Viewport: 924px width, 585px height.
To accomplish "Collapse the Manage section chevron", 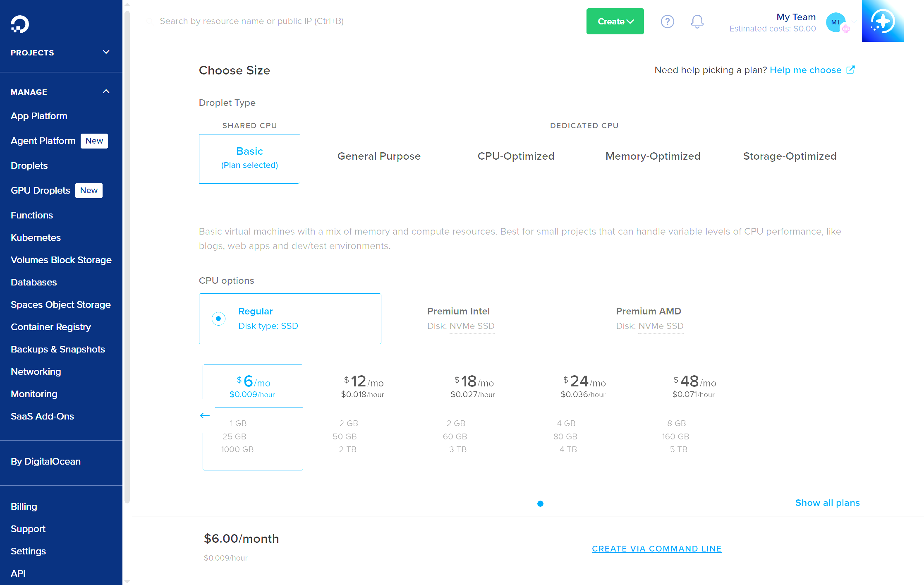I will point(106,91).
